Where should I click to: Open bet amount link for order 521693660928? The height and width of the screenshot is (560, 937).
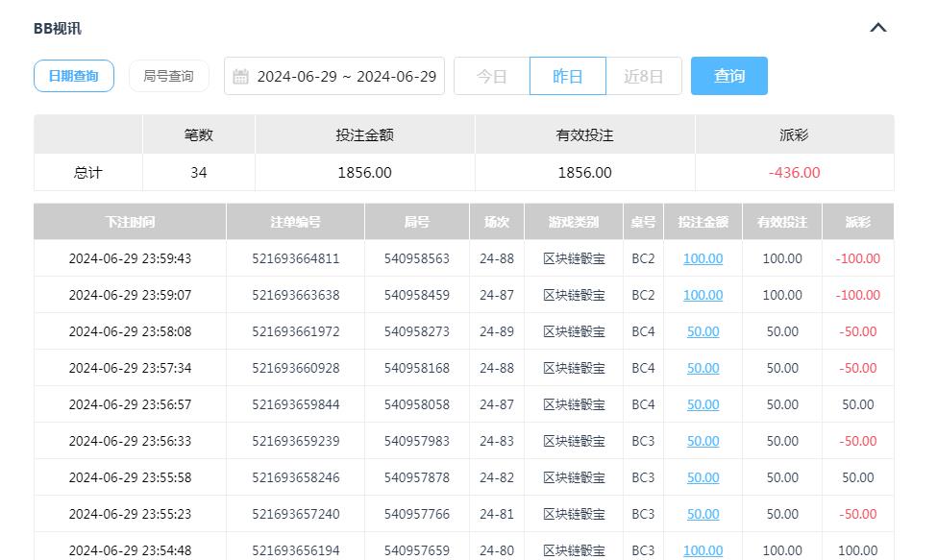703,368
